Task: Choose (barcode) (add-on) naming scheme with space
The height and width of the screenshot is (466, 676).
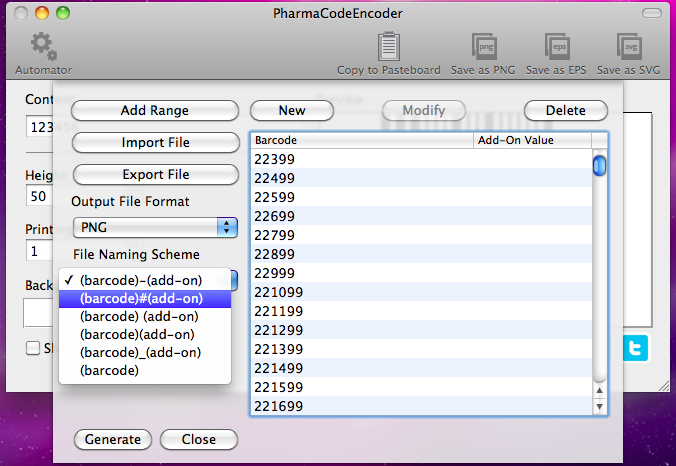Action: (145, 316)
